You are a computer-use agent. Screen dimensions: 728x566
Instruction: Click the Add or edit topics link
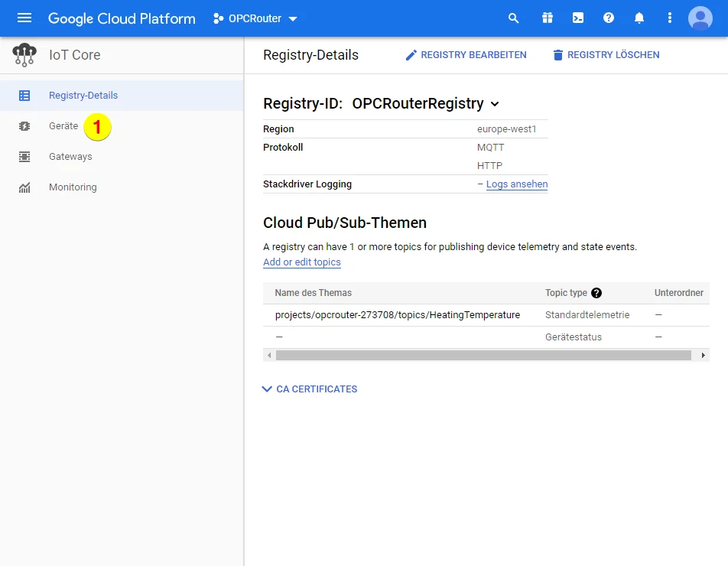302,262
